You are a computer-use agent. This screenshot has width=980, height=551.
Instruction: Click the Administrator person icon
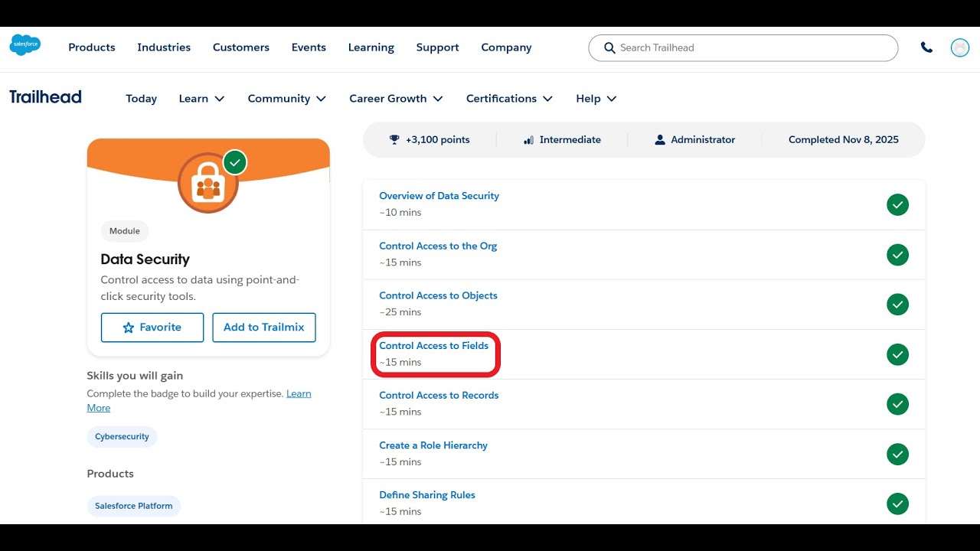click(x=660, y=140)
